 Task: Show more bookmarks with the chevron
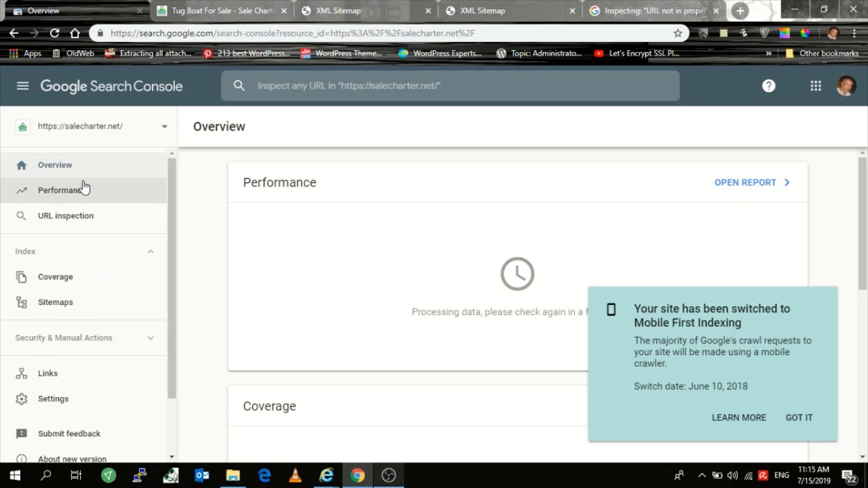tap(768, 54)
